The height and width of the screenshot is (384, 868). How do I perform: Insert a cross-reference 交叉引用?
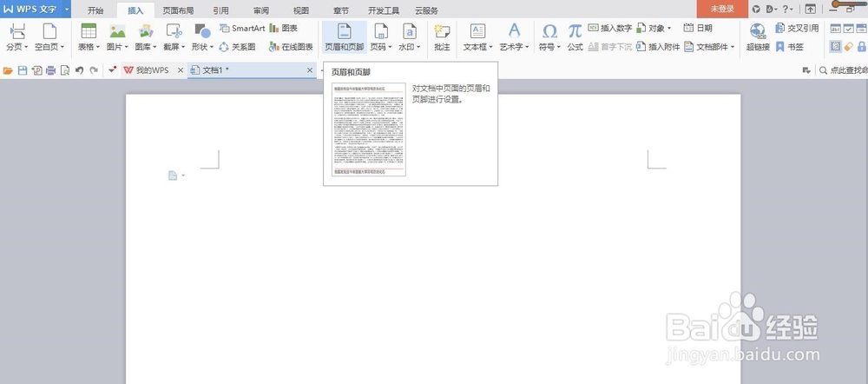(x=797, y=28)
